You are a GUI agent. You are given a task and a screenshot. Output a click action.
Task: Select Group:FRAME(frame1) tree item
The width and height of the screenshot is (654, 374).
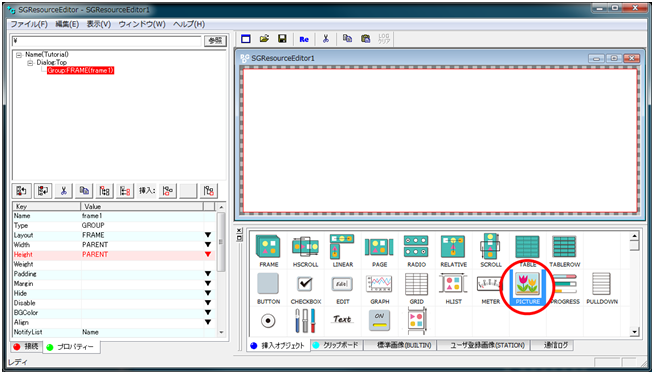pyautogui.click(x=80, y=70)
